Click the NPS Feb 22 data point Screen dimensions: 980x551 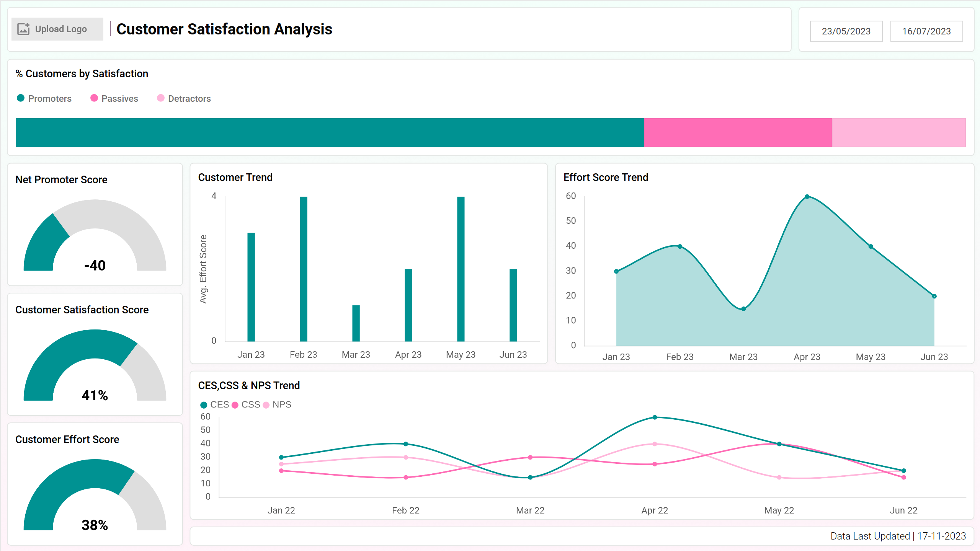pos(406,457)
